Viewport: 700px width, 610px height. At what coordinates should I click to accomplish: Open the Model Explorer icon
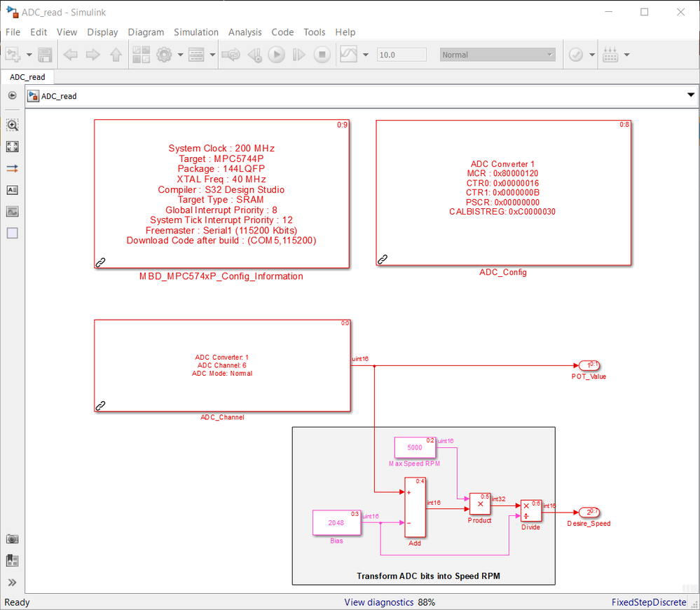[196, 55]
